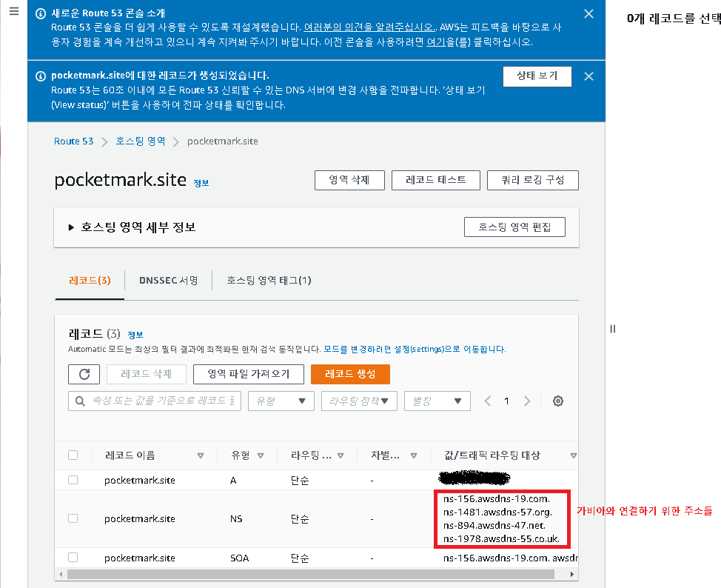
Task: Sort by 차별 column arrow
Action: pyautogui.click(x=414, y=456)
